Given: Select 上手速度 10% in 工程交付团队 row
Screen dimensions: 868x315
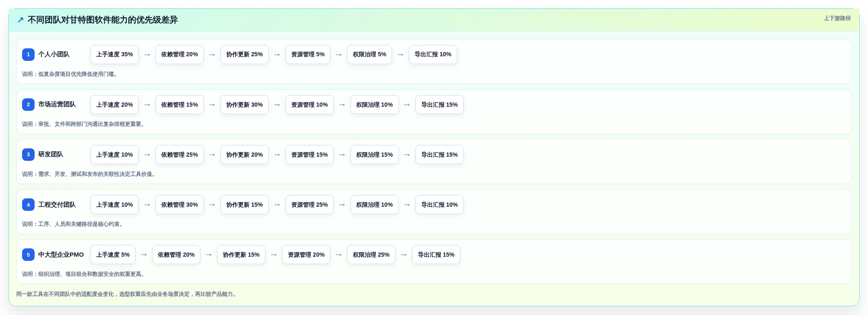Looking at the screenshot, I should point(115,205).
